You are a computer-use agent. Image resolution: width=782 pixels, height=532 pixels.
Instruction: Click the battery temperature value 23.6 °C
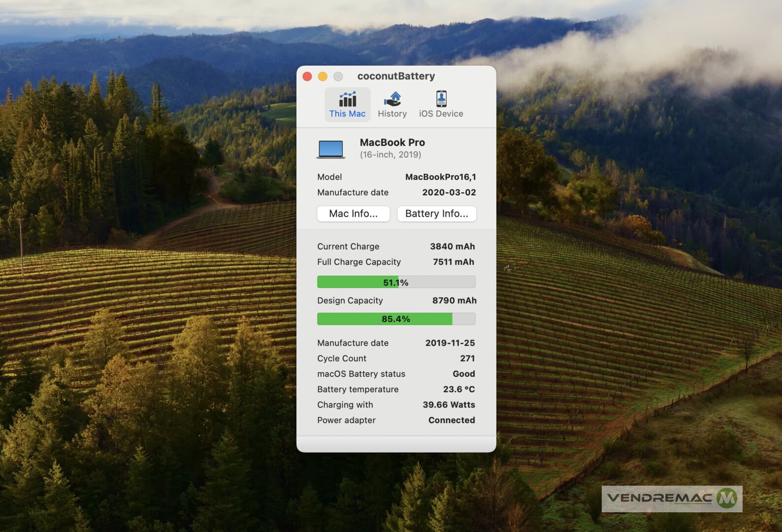pos(458,389)
